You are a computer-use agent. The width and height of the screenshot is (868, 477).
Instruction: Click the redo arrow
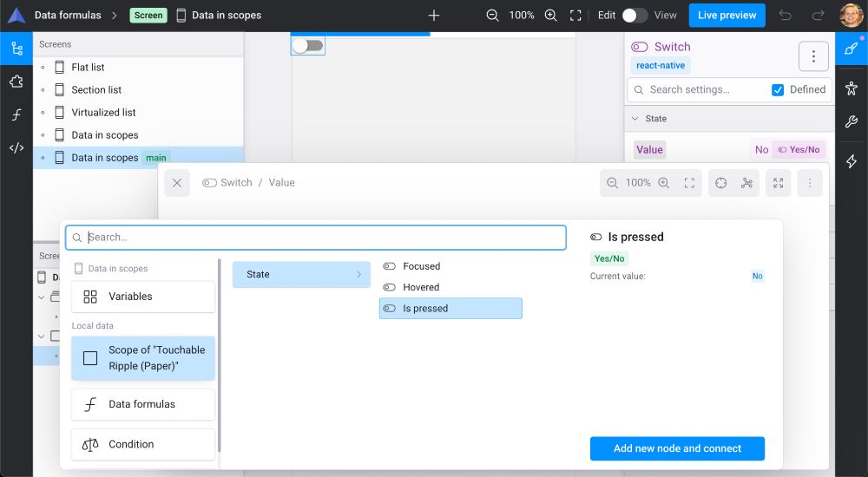tap(819, 16)
